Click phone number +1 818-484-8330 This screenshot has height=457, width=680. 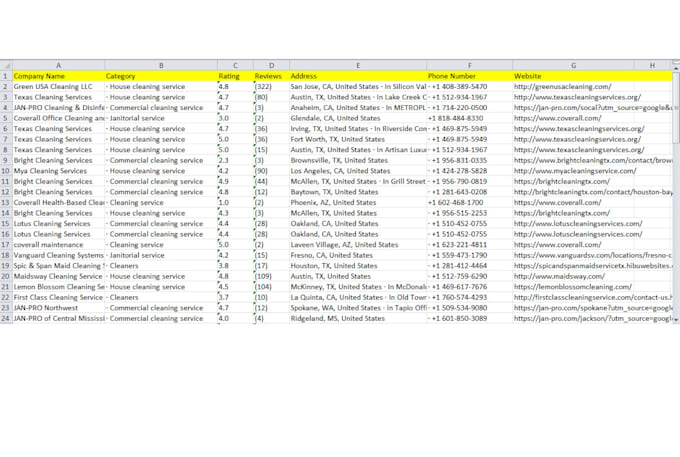[470, 118]
